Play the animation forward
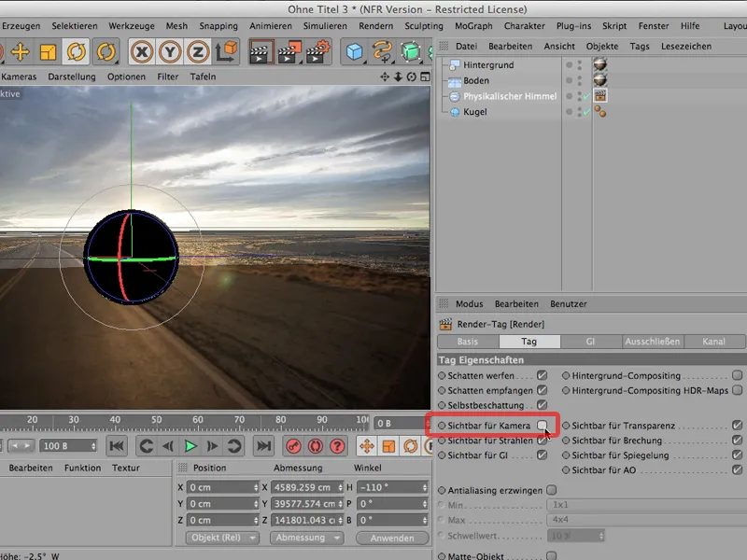Viewport: 747px width, 560px height. [x=190, y=446]
